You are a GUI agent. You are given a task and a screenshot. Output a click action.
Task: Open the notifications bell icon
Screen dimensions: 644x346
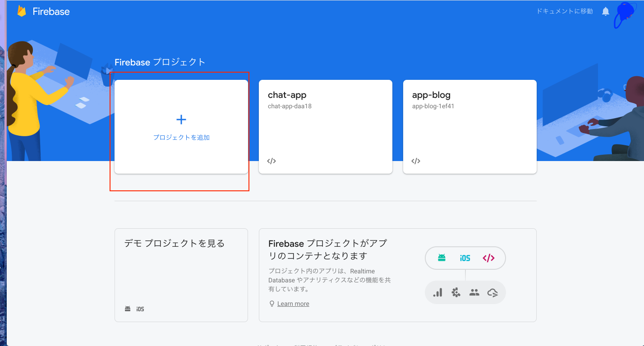coord(605,11)
